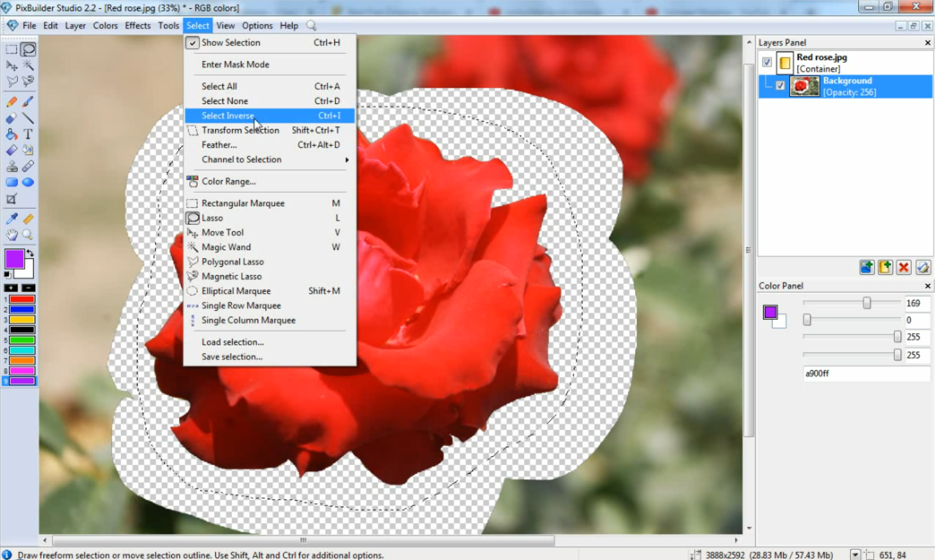
Task: Choose the Hand pan tool
Action: click(11, 235)
